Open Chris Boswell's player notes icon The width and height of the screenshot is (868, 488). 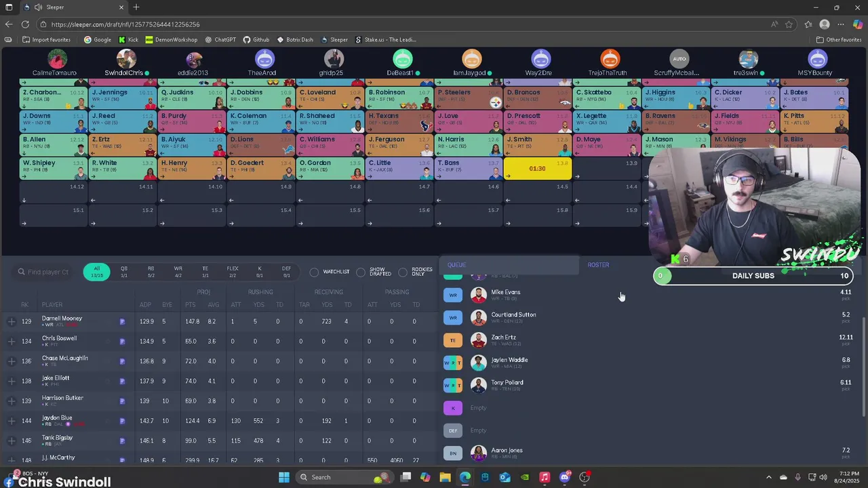coord(122,342)
